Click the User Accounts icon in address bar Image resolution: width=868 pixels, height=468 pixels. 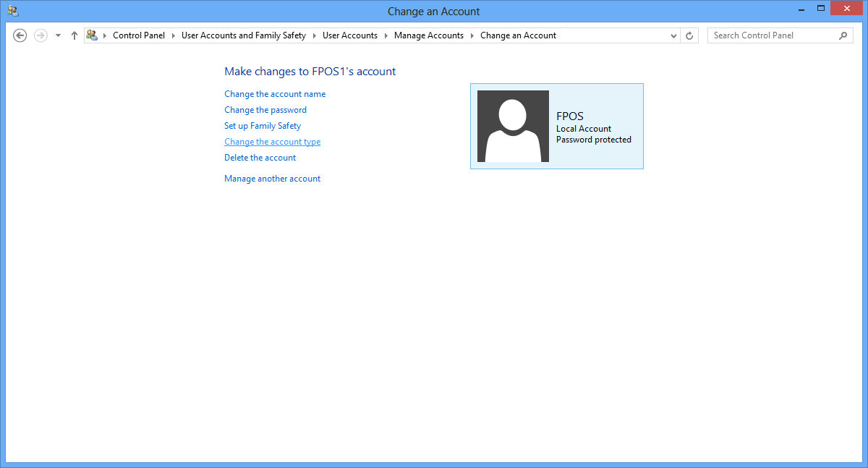click(92, 35)
